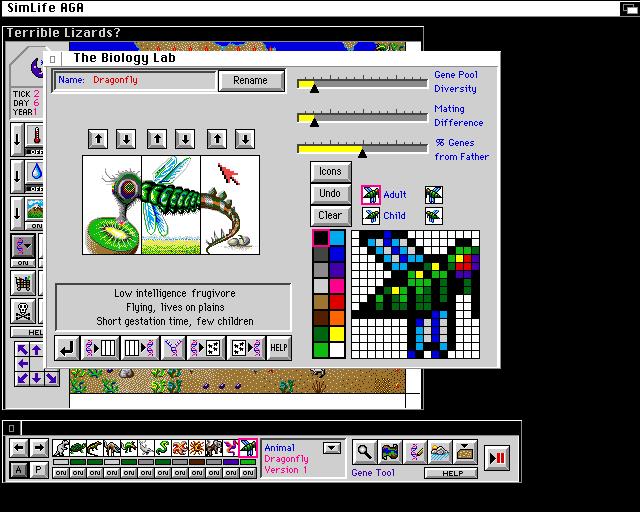Toggle the ON switch under the octopus icon
Image resolution: width=640 pixels, height=512 pixels.
coord(180,473)
